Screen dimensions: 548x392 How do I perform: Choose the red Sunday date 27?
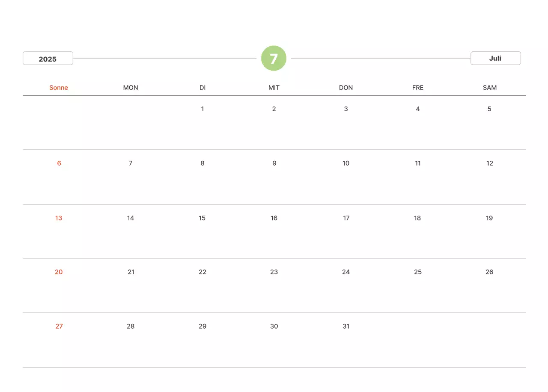[59, 326]
